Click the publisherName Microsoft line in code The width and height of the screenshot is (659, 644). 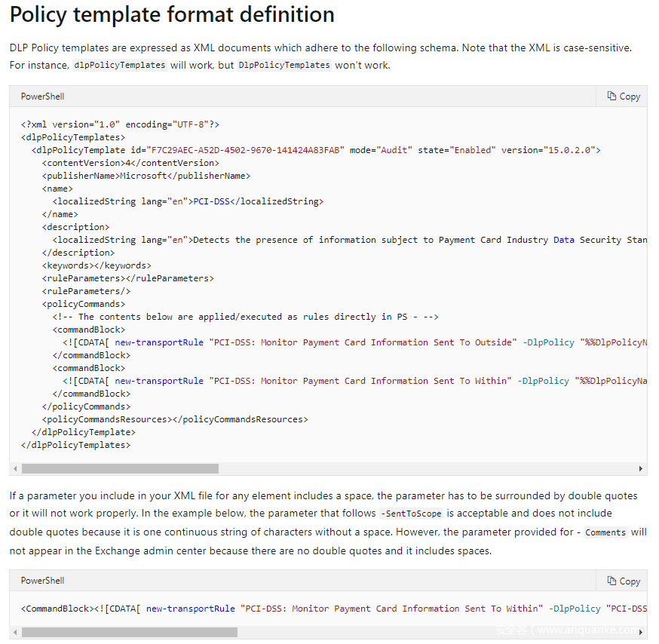click(x=146, y=176)
